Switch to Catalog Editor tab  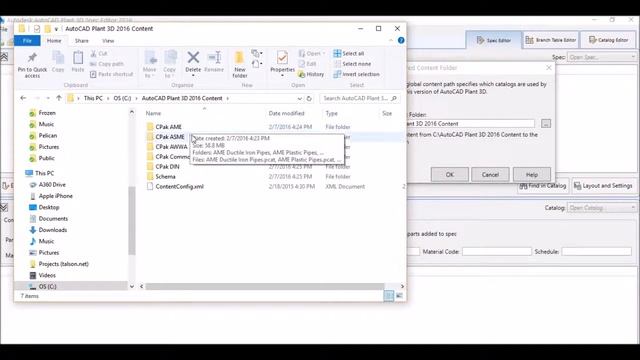(608, 40)
